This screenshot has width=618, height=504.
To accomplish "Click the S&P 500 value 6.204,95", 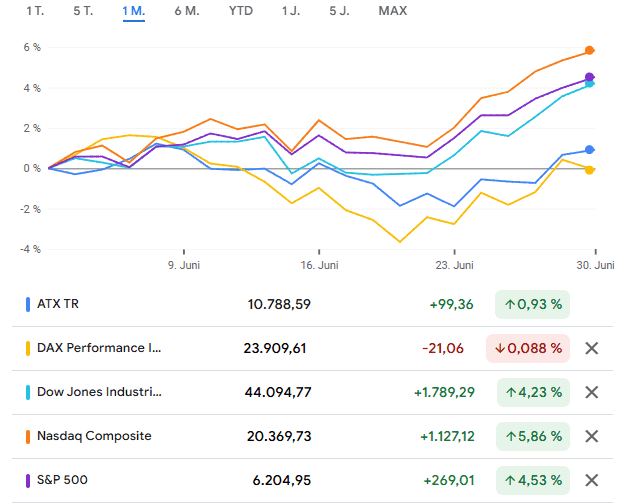I will point(281,481).
